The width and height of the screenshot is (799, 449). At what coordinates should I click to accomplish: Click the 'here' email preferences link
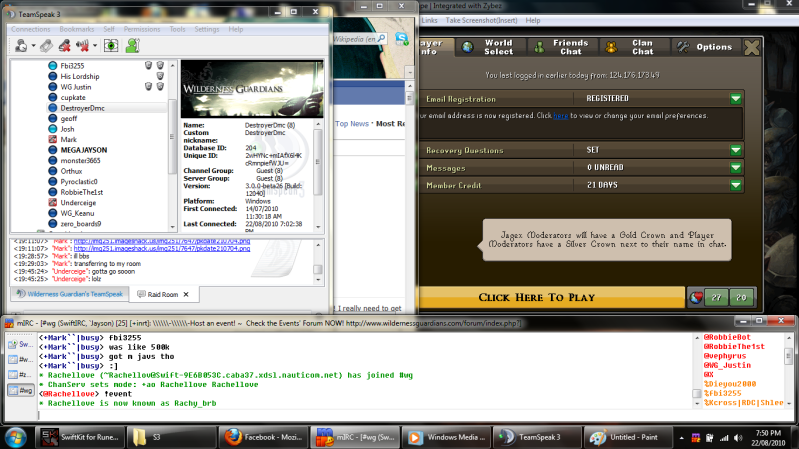pos(561,116)
